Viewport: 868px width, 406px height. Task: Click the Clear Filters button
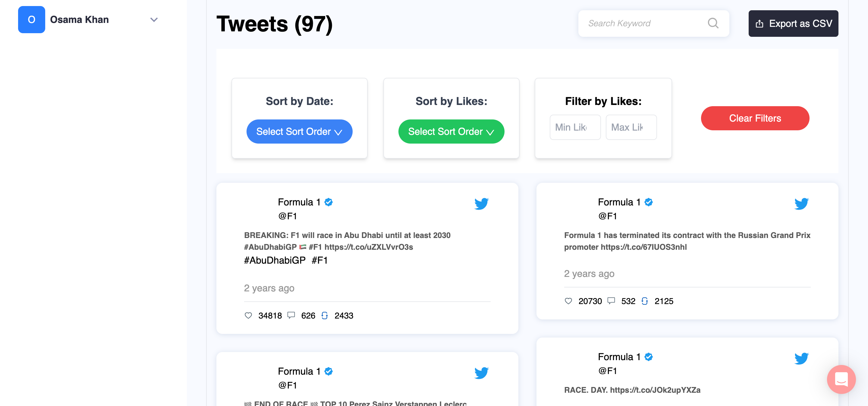(x=755, y=118)
